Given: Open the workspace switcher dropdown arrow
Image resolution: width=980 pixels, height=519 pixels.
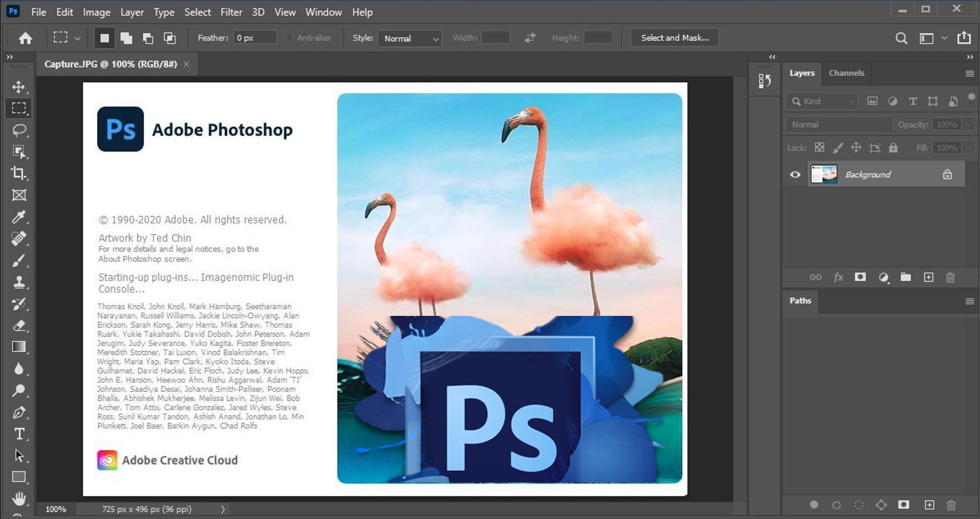Looking at the screenshot, I should [944, 38].
